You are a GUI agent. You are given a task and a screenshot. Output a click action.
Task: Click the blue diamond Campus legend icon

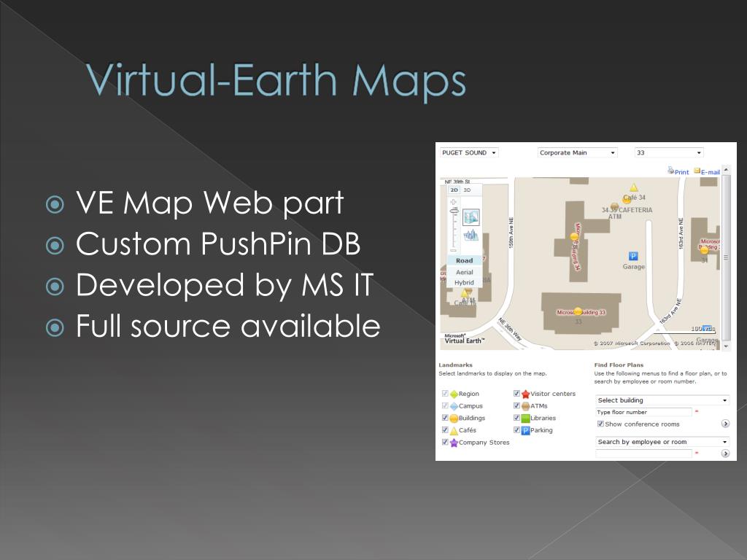pyautogui.click(x=454, y=406)
